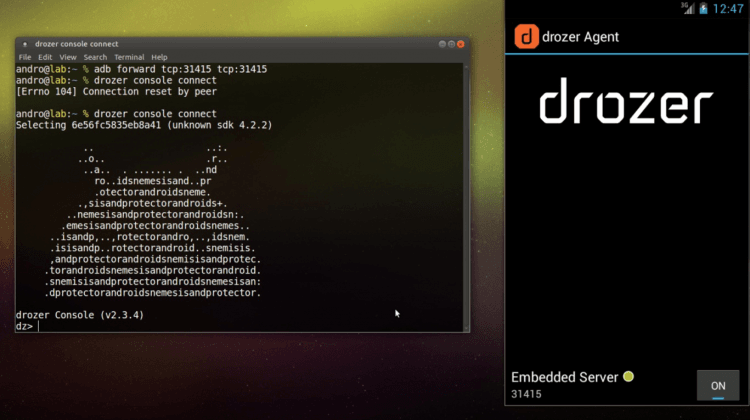Open the Help menu in terminal

[159, 57]
